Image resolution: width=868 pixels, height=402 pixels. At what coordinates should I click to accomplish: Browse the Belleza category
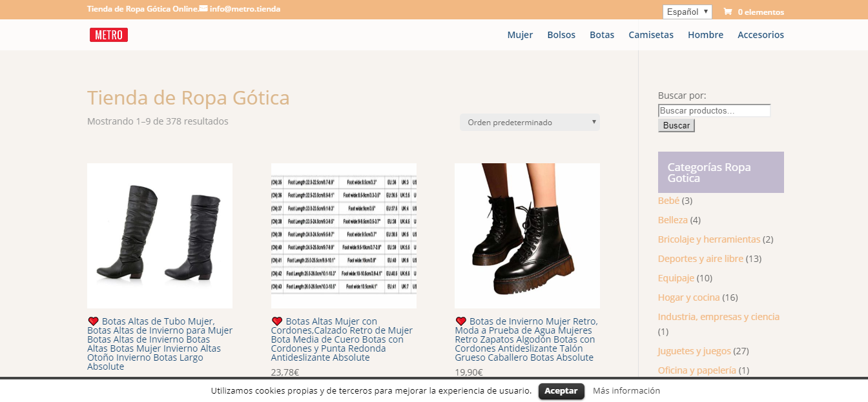point(672,219)
